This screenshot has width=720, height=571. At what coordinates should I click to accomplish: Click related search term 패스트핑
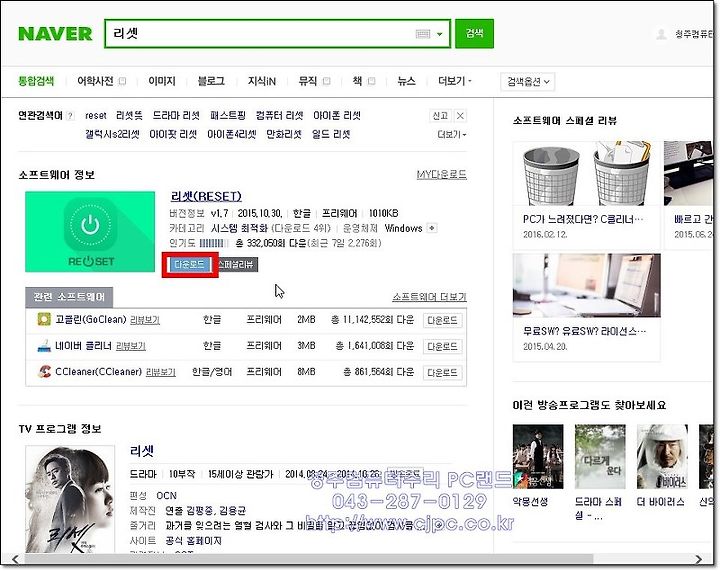pyautogui.click(x=228, y=116)
